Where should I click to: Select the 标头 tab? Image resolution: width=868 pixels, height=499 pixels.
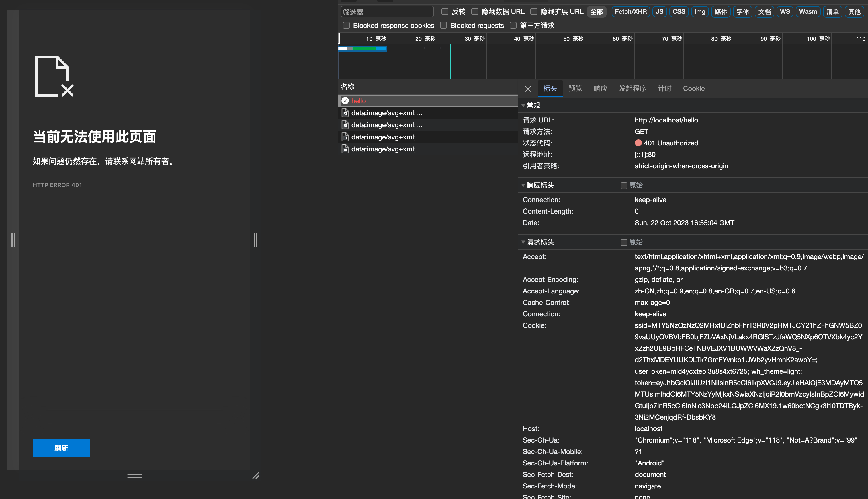(x=550, y=89)
